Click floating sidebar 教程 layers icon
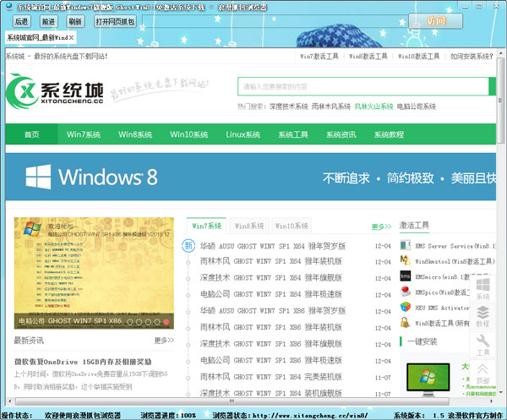The width and height of the screenshot is (507, 420). tap(482, 316)
